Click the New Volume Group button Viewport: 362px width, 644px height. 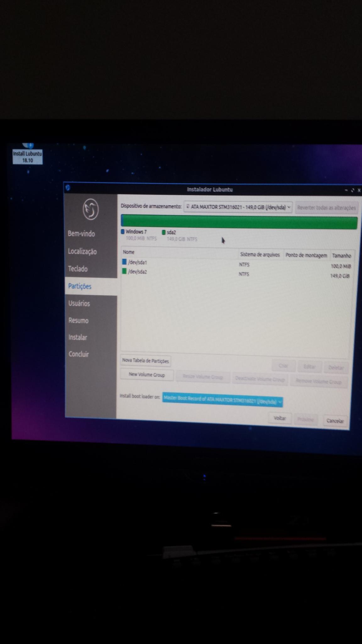pyautogui.click(x=147, y=375)
